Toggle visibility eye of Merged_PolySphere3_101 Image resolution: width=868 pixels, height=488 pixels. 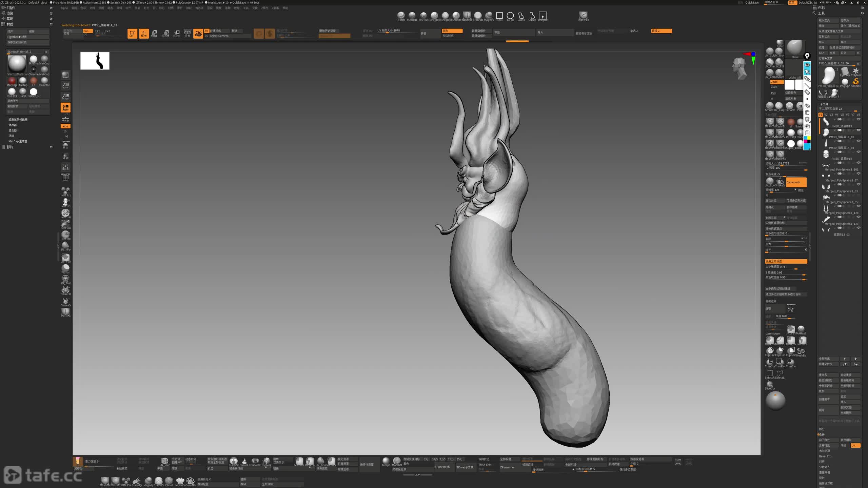tap(859, 163)
